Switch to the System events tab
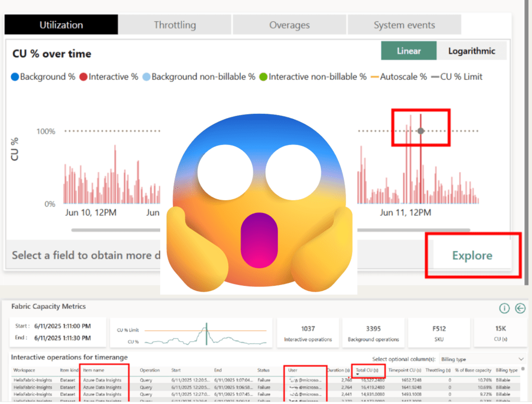 [x=404, y=24]
